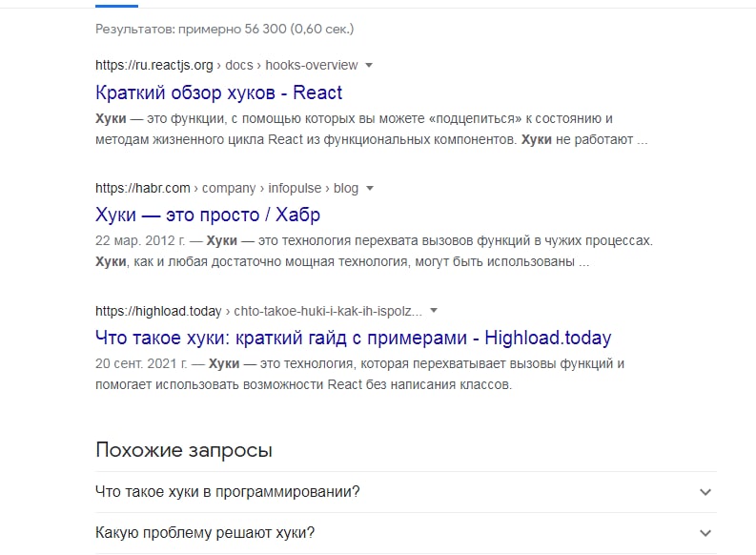The width and height of the screenshot is (756, 555).
Task: Open dropdown arrow next to ru.reactjs.org URL
Action: (x=369, y=65)
